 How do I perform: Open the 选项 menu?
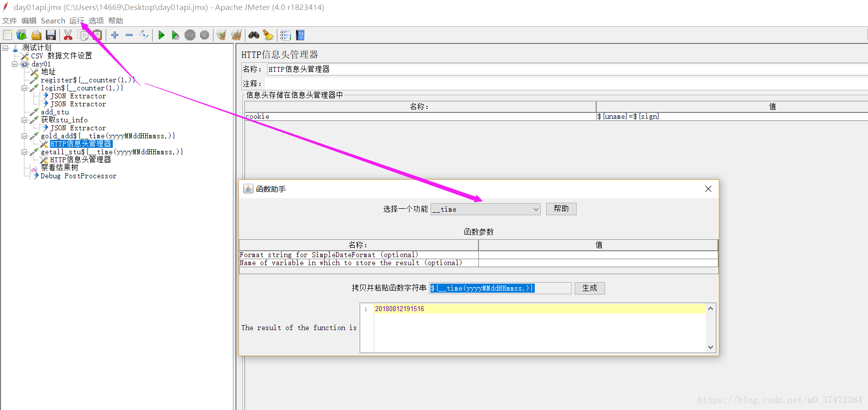click(x=96, y=21)
